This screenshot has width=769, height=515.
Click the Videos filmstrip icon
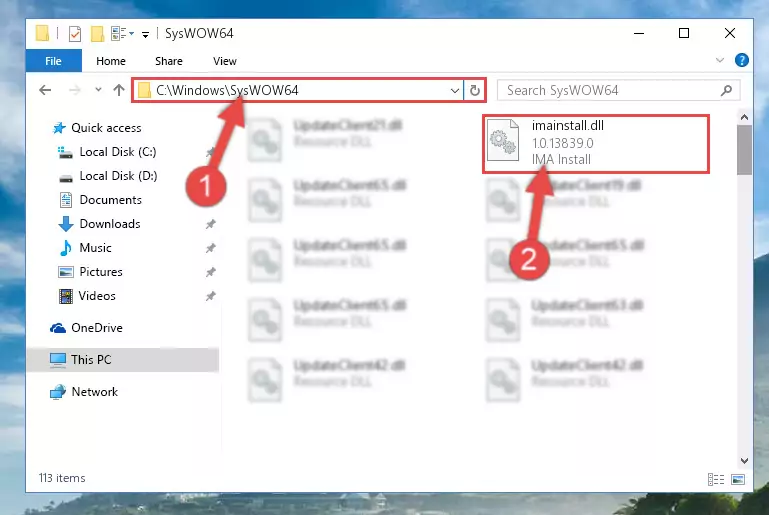66,296
